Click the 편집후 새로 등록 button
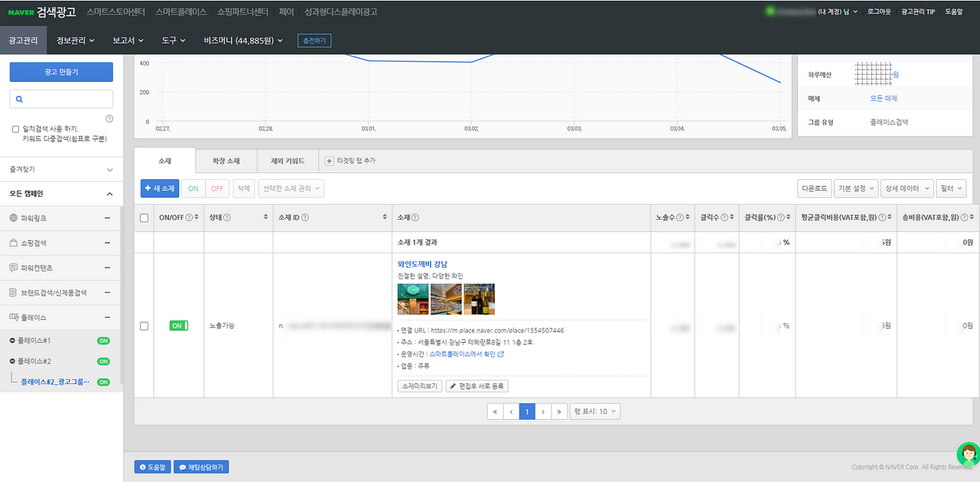The width and height of the screenshot is (980, 482). 477,385
